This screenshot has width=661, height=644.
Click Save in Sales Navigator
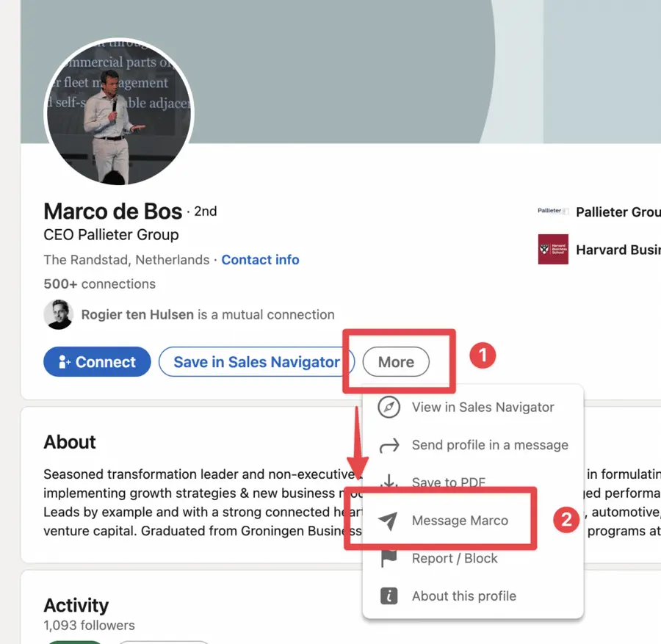(256, 361)
